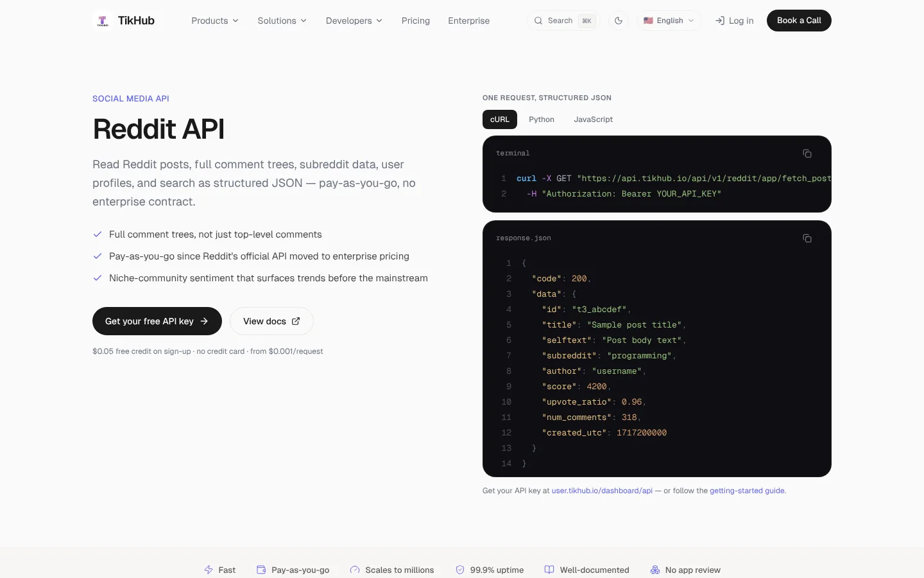Viewport: 924px width, 578px height.
Task: Click the SOCIAL MEDIA API label
Action: click(131, 98)
